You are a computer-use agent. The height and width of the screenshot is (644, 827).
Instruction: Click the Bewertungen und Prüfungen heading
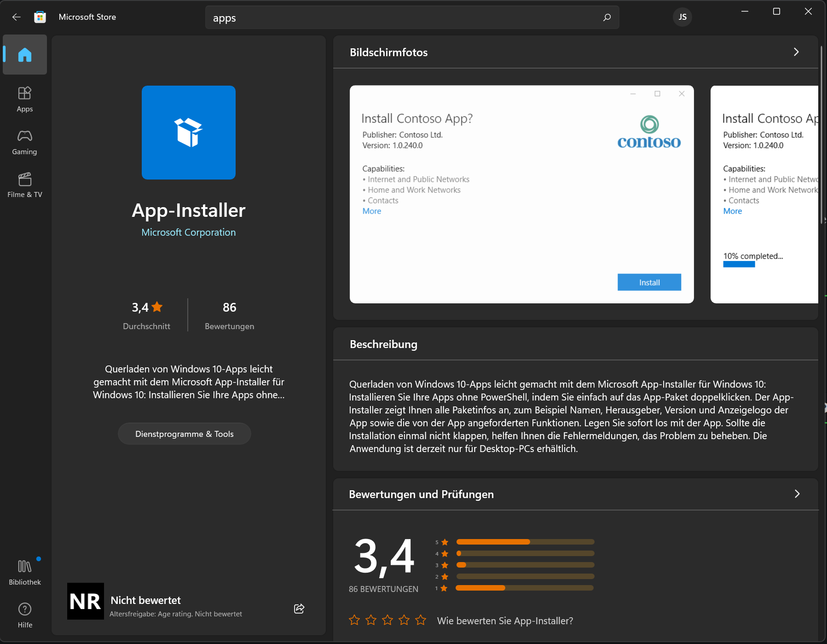[x=421, y=494]
